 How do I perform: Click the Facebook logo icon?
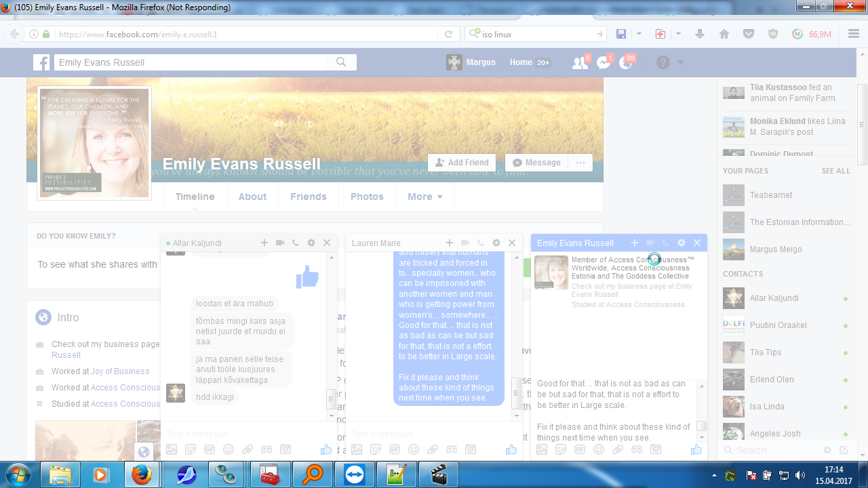click(x=41, y=62)
